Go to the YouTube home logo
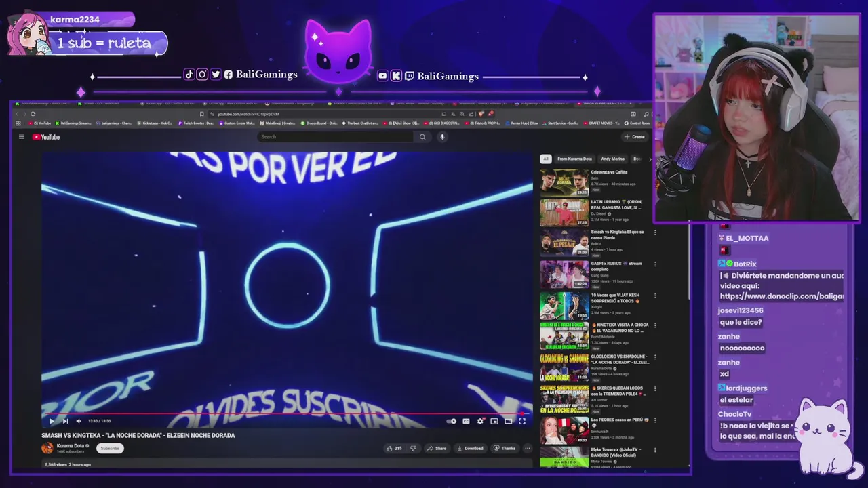 (x=46, y=137)
